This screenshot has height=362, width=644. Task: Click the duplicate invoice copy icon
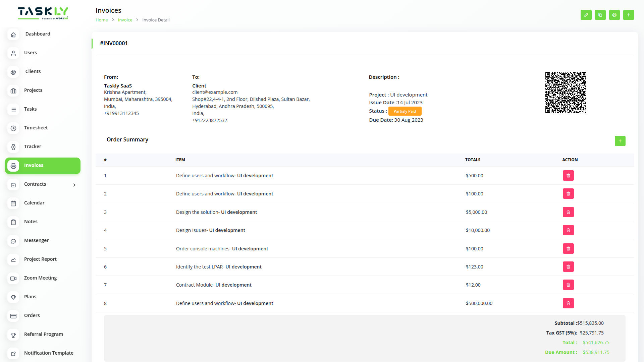(x=600, y=15)
